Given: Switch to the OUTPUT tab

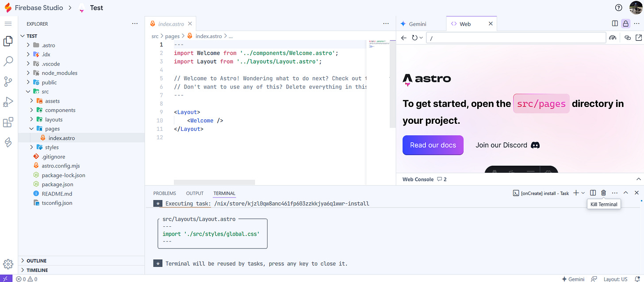Looking at the screenshot, I should pos(195,193).
